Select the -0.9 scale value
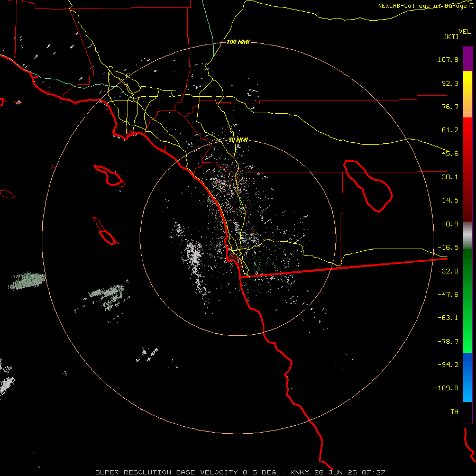 point(450,224)
